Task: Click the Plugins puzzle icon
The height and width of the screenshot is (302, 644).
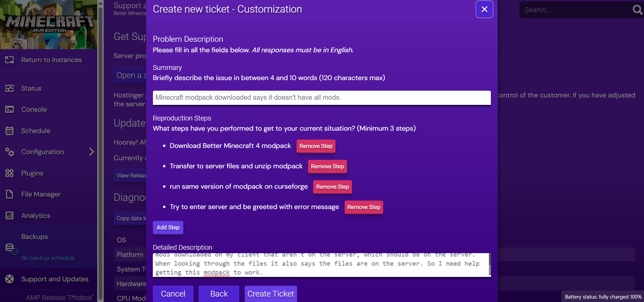Action: pos(9,173)
